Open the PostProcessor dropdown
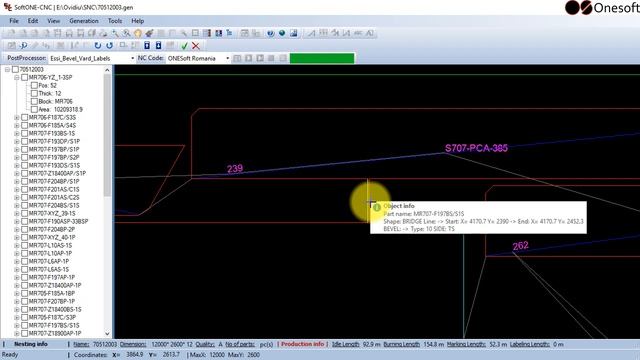The width and height of the screenshot is (640, 360). tap(132, 58)
